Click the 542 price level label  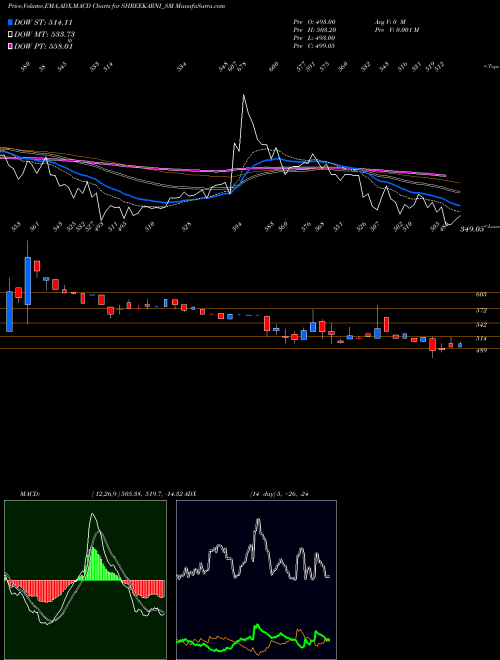coord(481,325)
